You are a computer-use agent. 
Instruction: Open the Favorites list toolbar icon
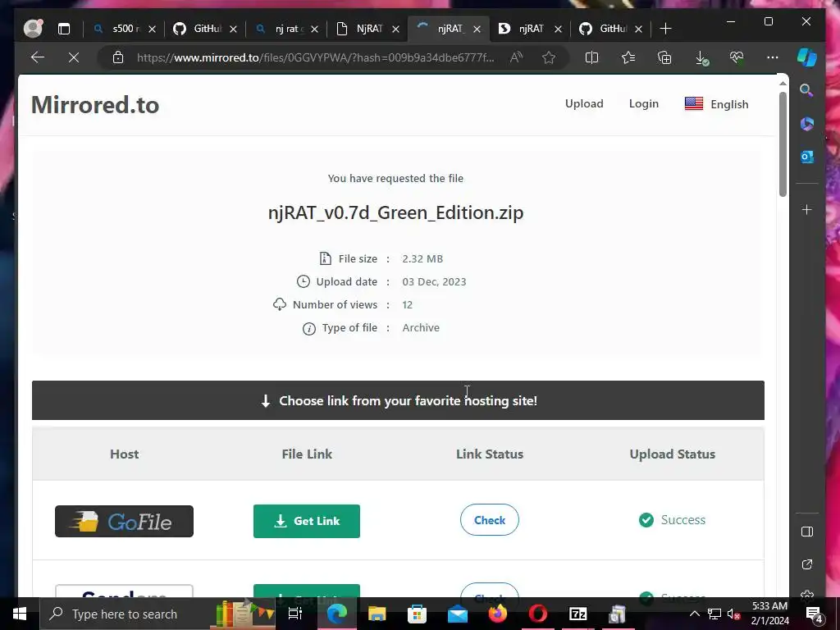628,57
